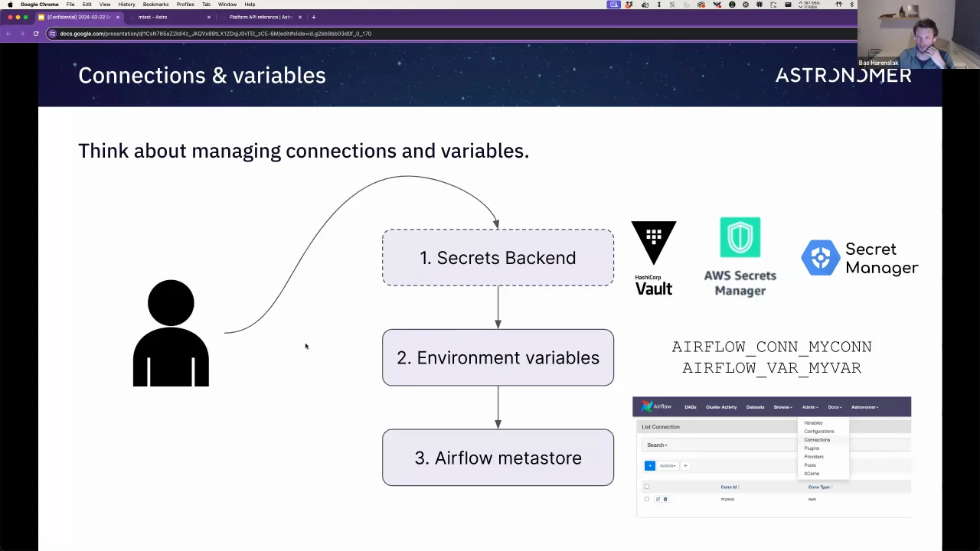Click the screen sharing menu bar icon

(x=614, y=5)
